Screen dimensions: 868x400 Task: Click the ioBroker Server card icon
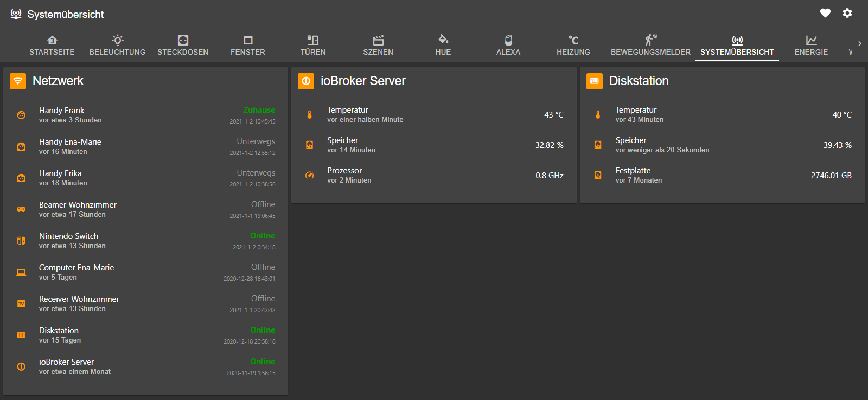(x=306, y=81)
